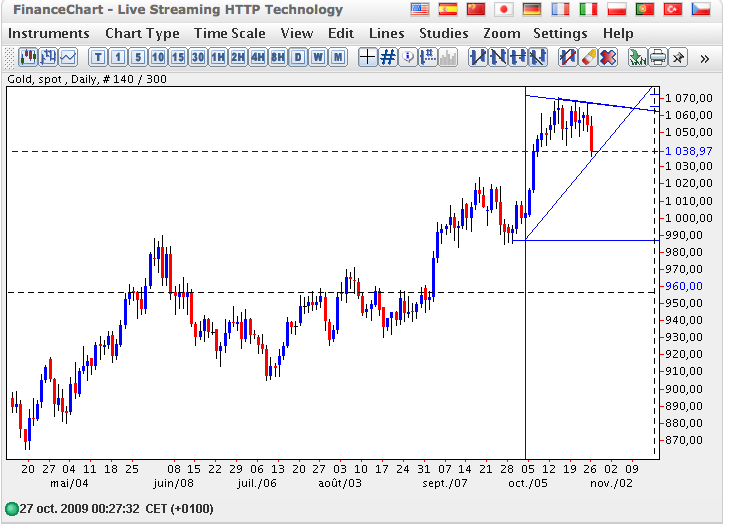Click the pin icon in toolbar

(678, 57)
